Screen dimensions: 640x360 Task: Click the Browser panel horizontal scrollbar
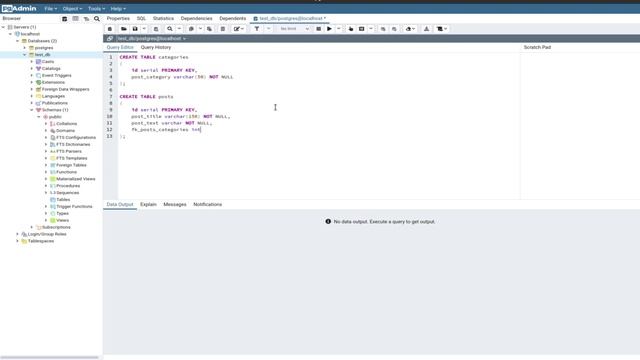coord(50,358)
